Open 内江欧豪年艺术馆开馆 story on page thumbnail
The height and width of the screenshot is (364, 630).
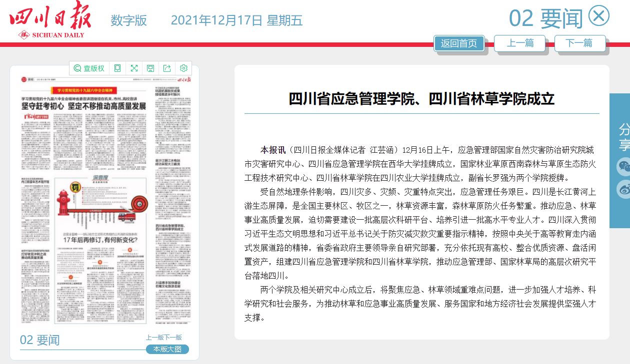tap(34, 183)
